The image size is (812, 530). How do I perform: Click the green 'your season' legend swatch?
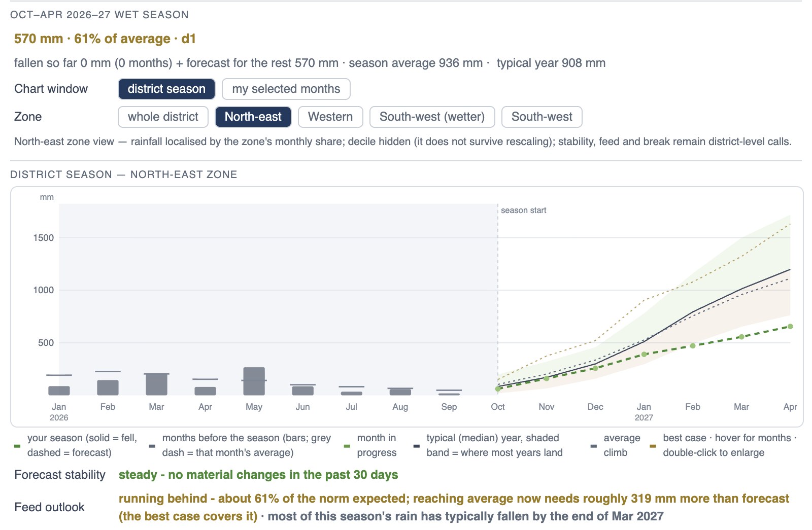coord(17,446)
